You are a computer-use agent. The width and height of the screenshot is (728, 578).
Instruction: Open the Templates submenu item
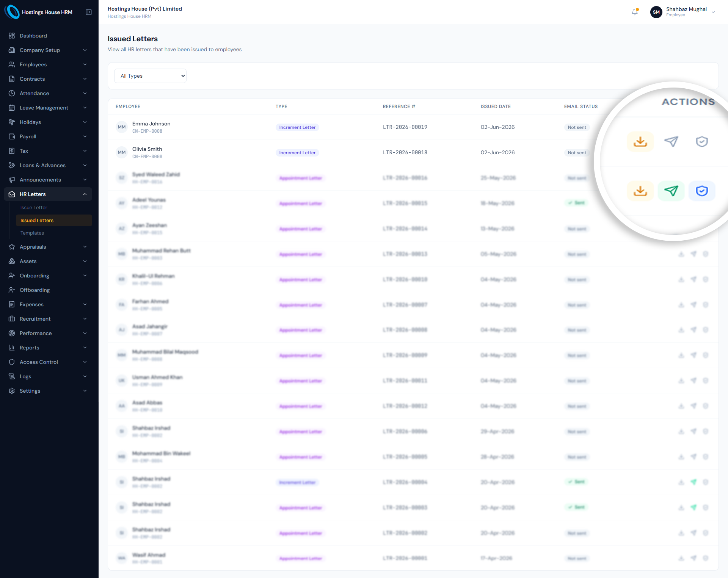click(32, 233)
